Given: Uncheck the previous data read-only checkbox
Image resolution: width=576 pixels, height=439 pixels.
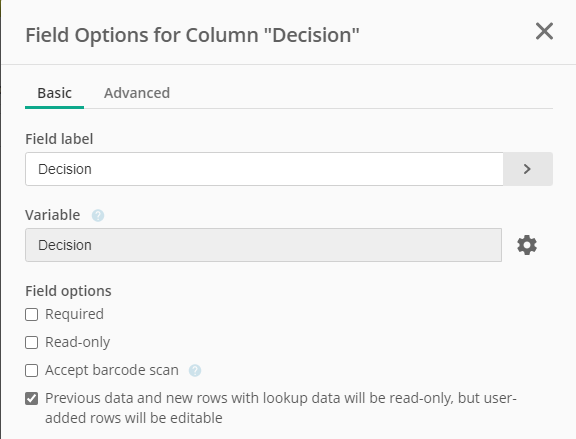Looking at the screenshot, I should point(32,398).
